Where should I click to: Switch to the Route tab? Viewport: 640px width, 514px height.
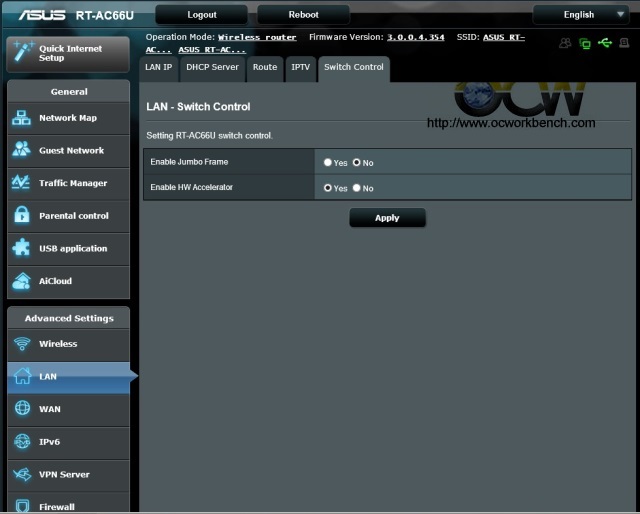click(x=265, y=69)
